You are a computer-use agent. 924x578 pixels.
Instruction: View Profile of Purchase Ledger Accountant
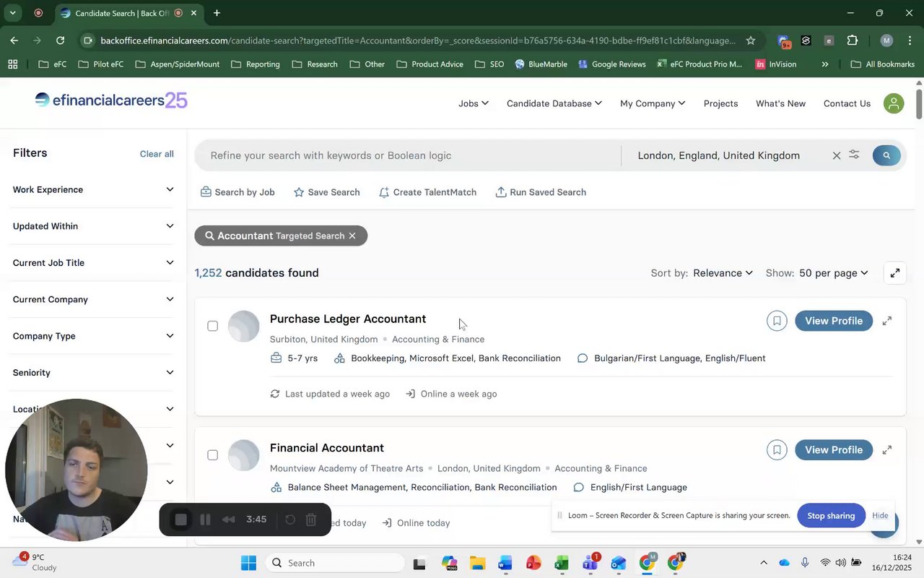[834, 321]
